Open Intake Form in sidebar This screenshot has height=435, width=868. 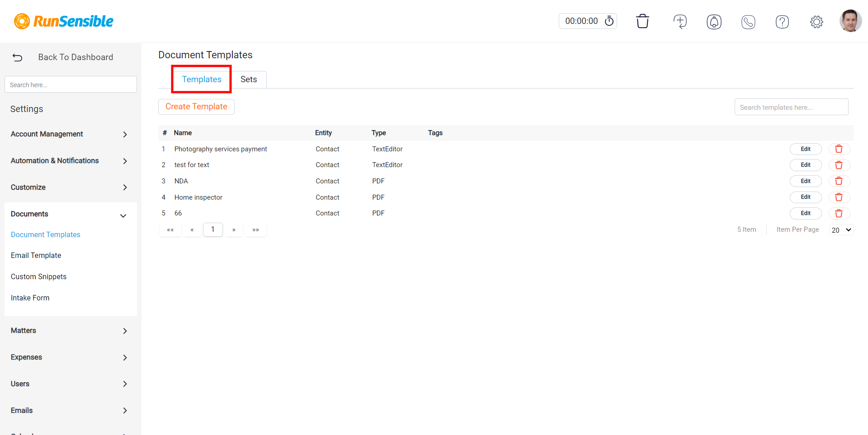coord(30,298)
